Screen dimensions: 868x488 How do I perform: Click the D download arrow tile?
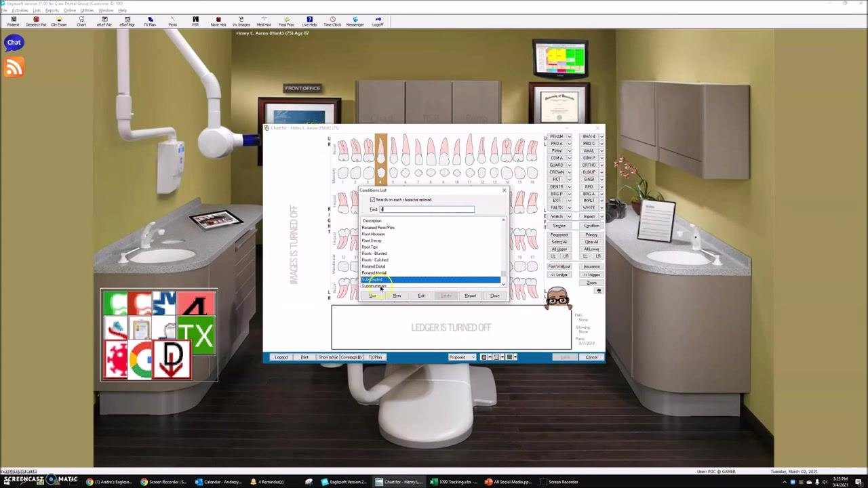pyautogui.click(x=172, y=359)
